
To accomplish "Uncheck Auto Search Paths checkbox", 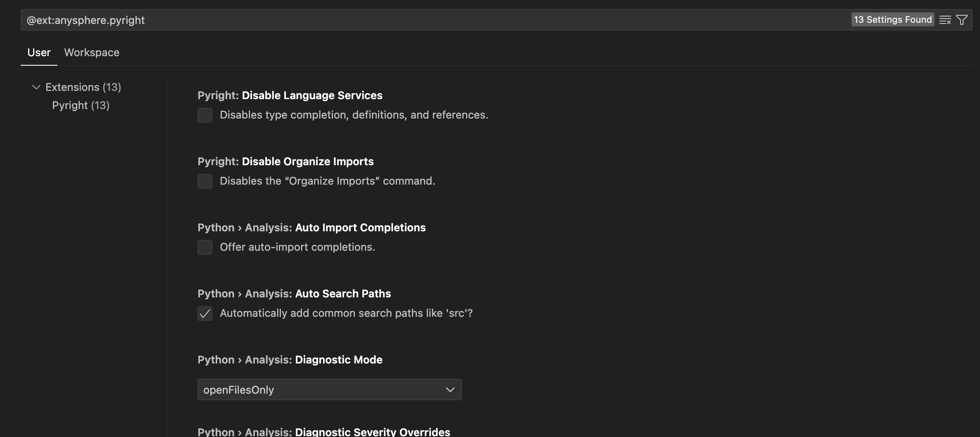I will pos(205,313).
